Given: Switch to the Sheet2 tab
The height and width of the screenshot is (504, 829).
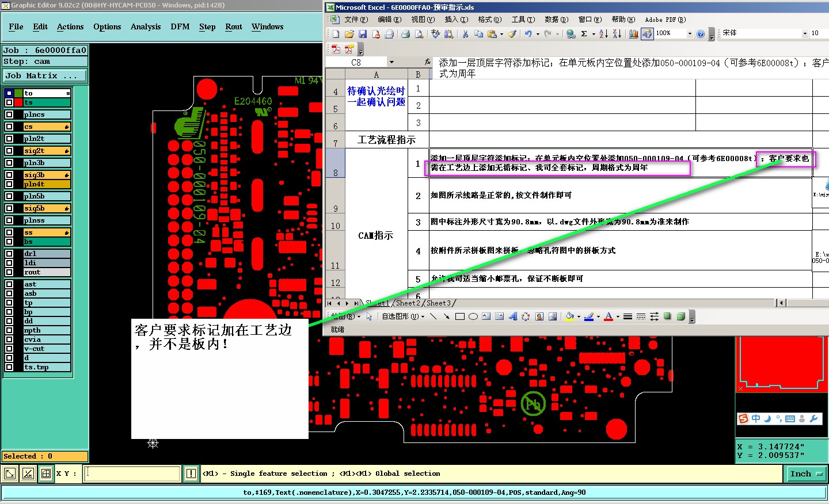Looking at the screenshot, I should pos(408,303).
